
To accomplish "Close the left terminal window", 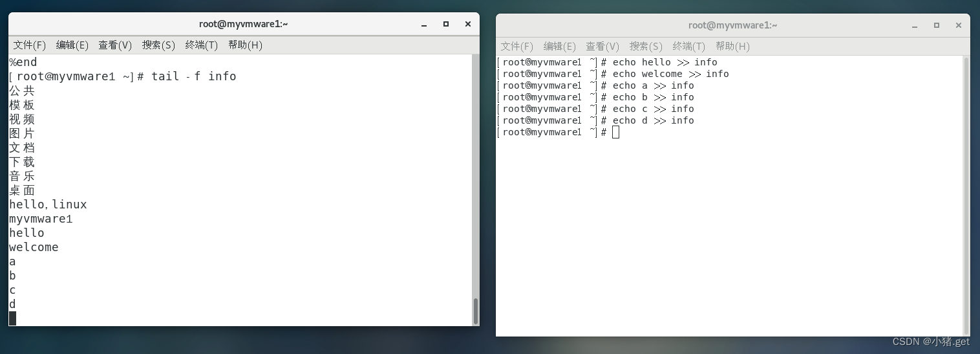I will 468,24.
